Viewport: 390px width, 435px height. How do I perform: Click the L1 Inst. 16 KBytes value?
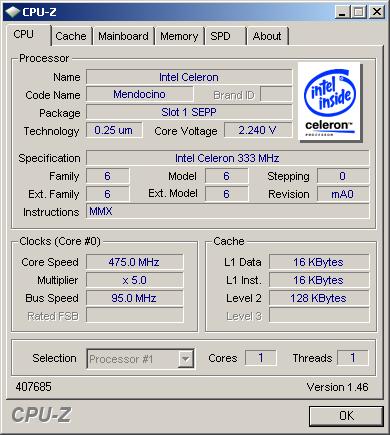[x=319, y=280]
